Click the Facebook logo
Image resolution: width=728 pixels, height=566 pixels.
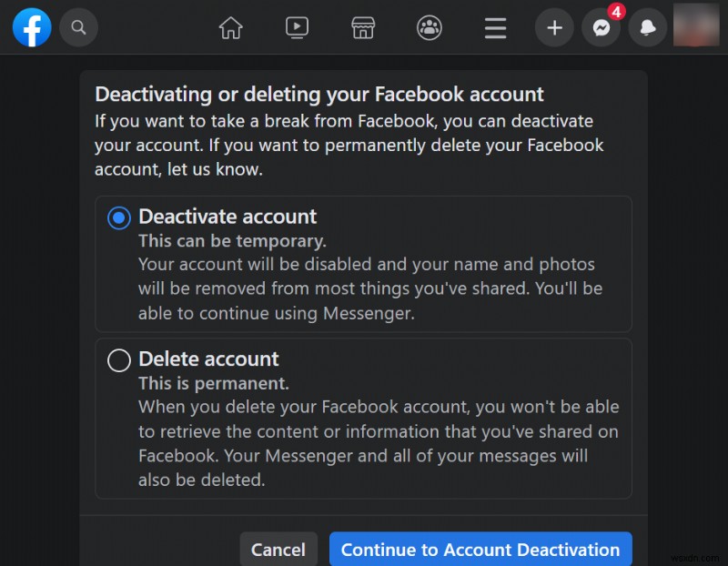click(x=32, y=27)
